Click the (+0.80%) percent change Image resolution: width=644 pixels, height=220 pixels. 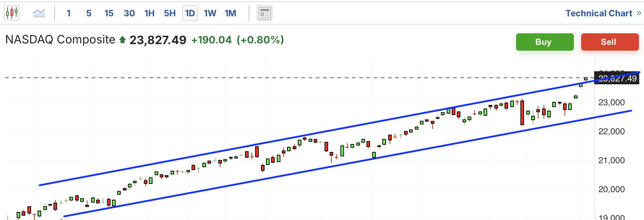tap(260, 40)
